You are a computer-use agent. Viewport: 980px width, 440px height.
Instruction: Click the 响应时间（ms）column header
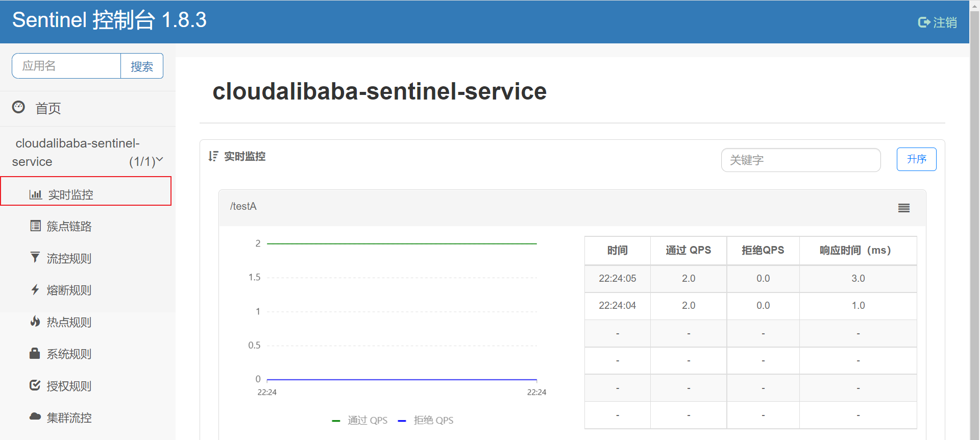pyautogui.click(x=858, y=250)
